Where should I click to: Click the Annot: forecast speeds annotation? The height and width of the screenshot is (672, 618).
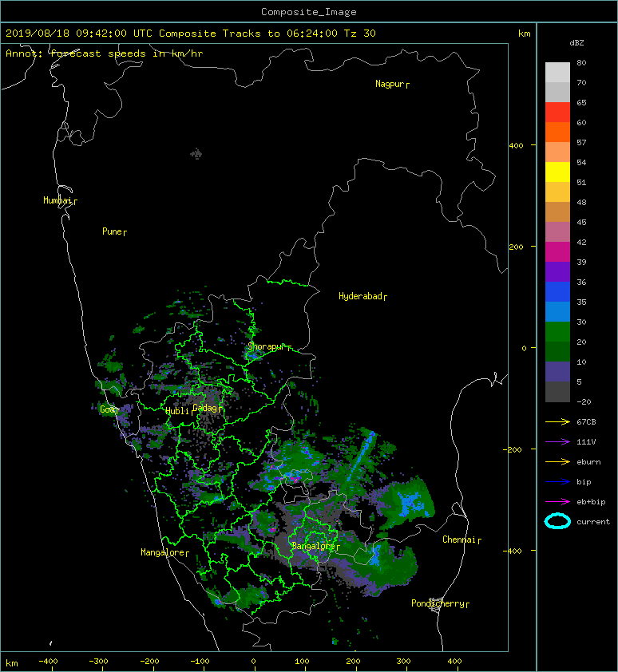tap(105, 53)
